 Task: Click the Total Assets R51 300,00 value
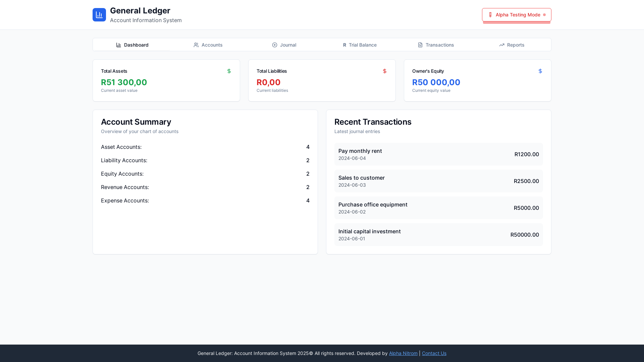(124, 82)
